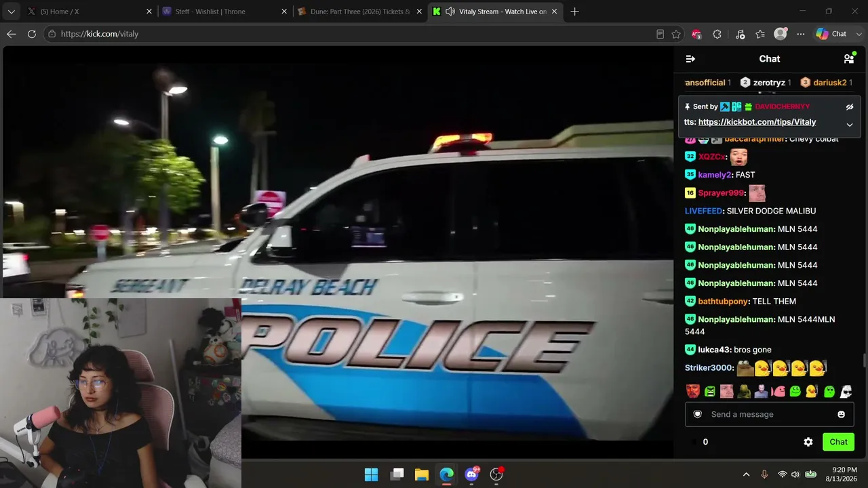Expand the Copilot Chat dropdown arrow
This screenshot has width=868, height=488.
click(x=859, y=34)
